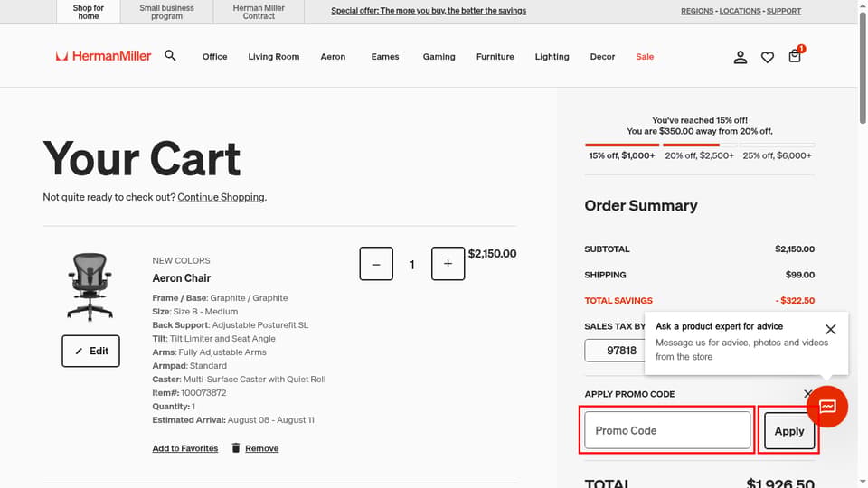
Task: Click the Aeron Chair product name
Action: point(182,277)
